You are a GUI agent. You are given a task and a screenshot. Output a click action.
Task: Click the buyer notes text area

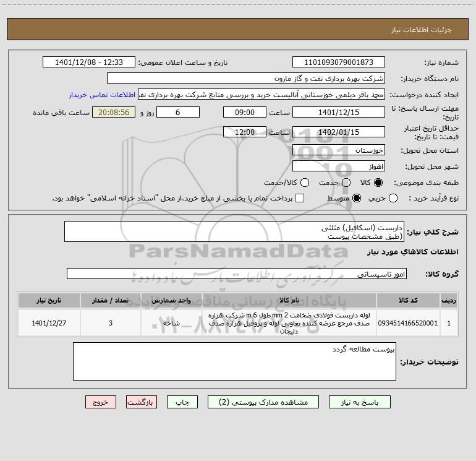(x=234, y=361)
